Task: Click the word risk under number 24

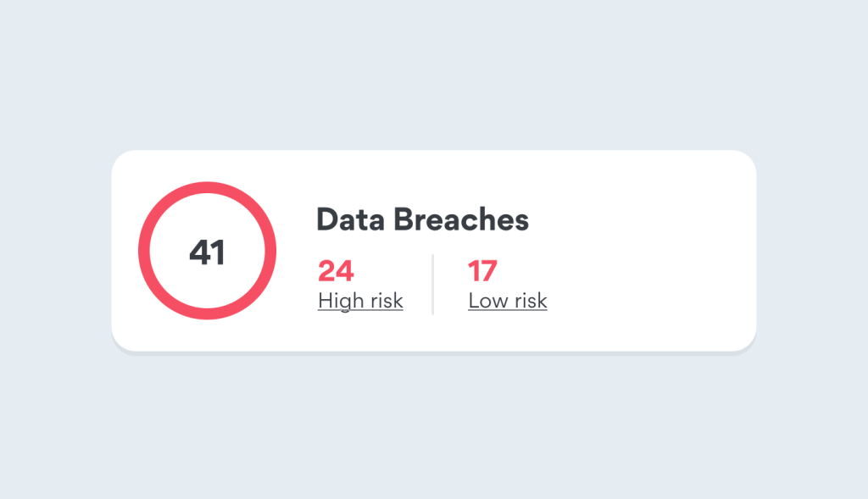Action: pos(387,301)
